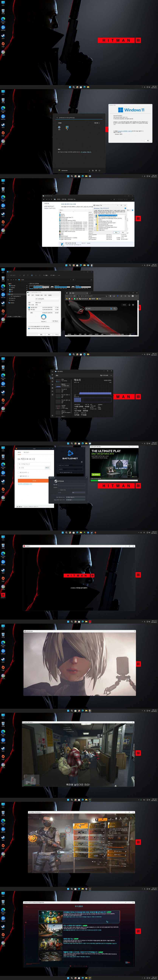
Task: Click the magnifier icon in the ROG browser search box
Action: 115,309
